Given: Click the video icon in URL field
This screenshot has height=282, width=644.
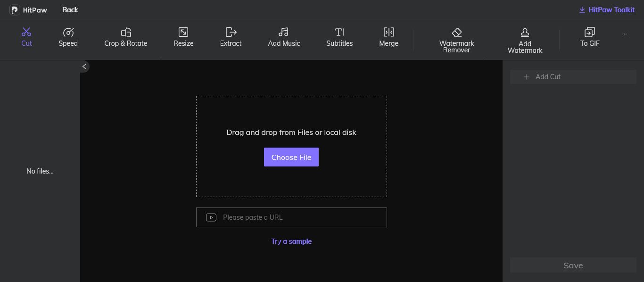Looking at the screenshot, I should pos(211,217).
